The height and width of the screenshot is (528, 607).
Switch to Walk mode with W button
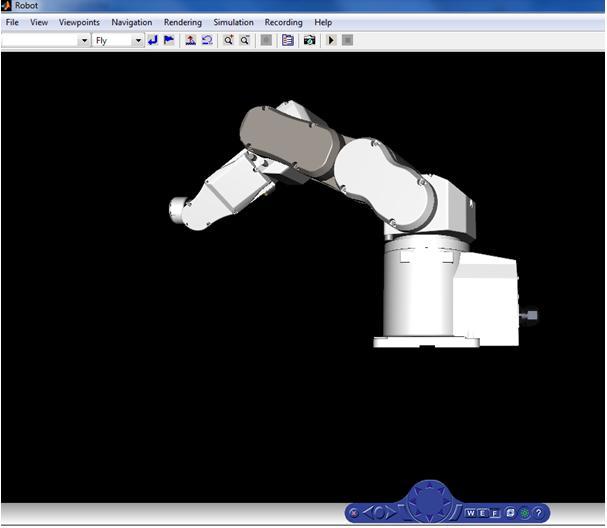(x=470, y=513)
